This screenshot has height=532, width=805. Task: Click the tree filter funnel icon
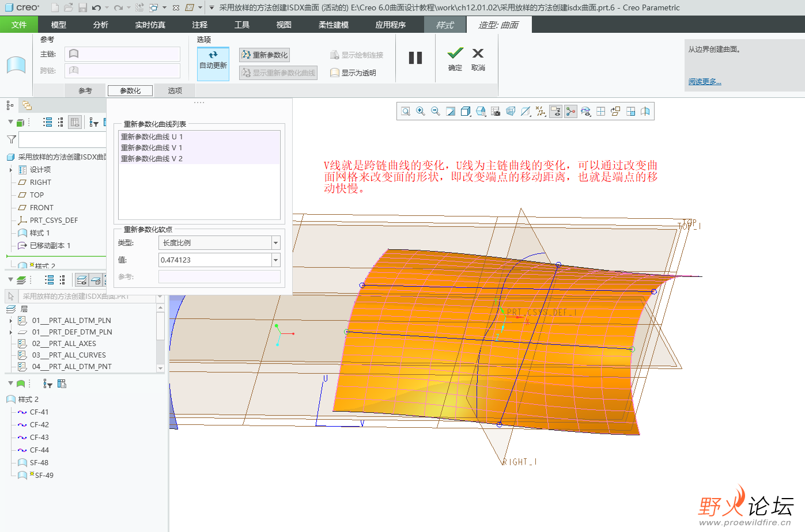11,139
